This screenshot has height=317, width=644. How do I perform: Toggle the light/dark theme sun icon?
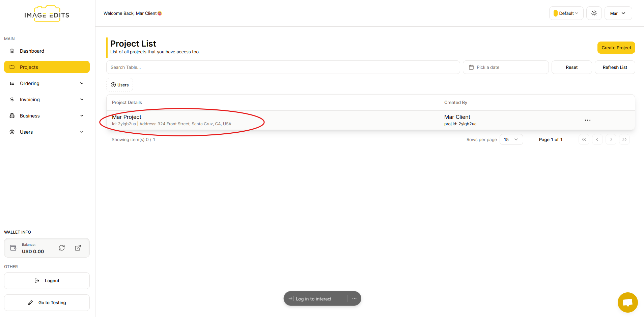594,13
